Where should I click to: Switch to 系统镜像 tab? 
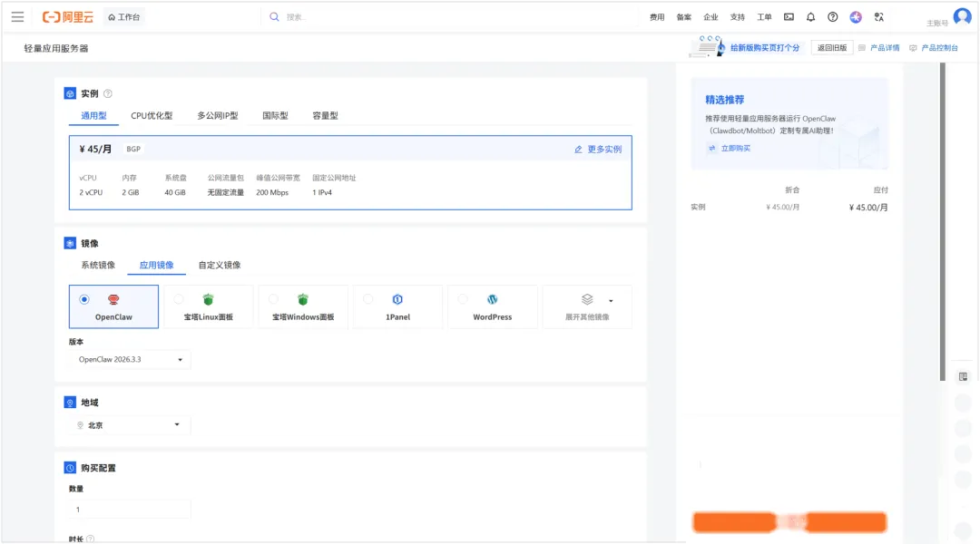click(98, 265)
